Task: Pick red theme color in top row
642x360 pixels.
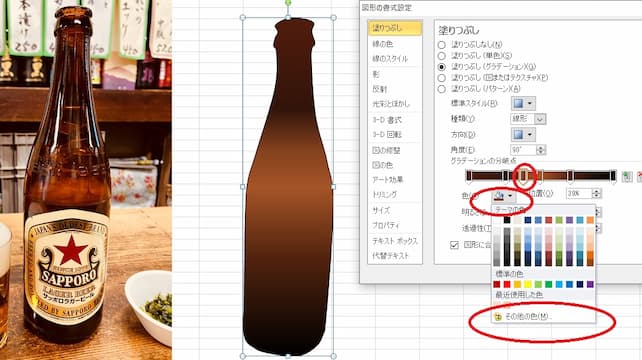Action: coord(549,220)
